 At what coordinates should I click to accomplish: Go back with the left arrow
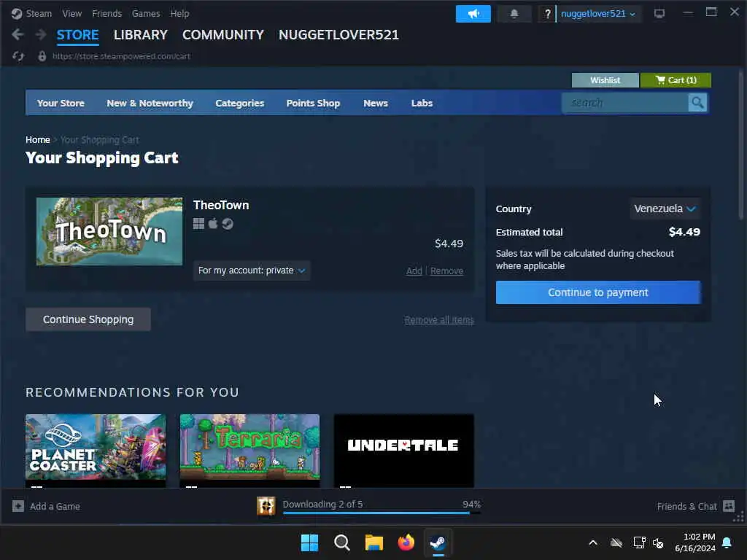click(x=18, y=34)
